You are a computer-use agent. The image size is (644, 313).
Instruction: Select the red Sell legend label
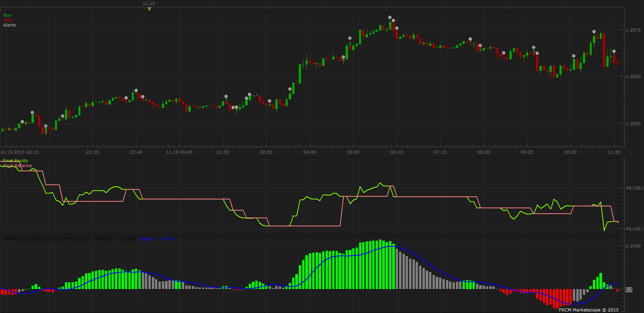coord(7,20)
